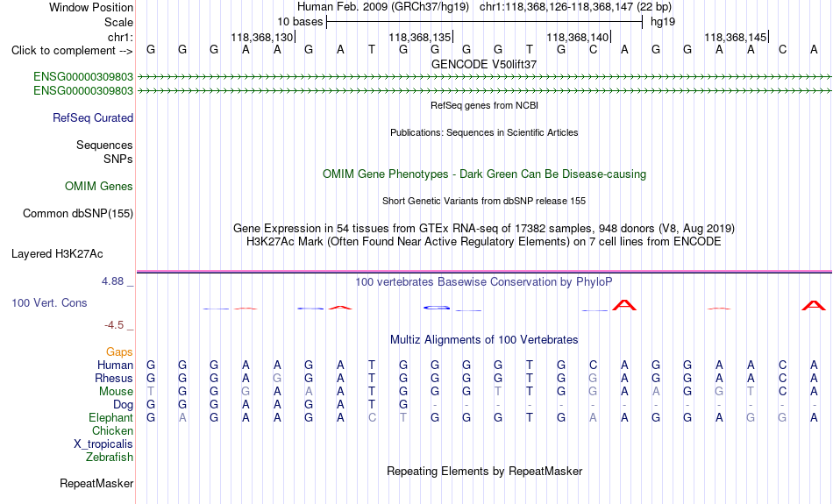This screenshot has height=504, width=833.
Task: Click the 118,368,140 ruler position
Action: click(578, 37)
